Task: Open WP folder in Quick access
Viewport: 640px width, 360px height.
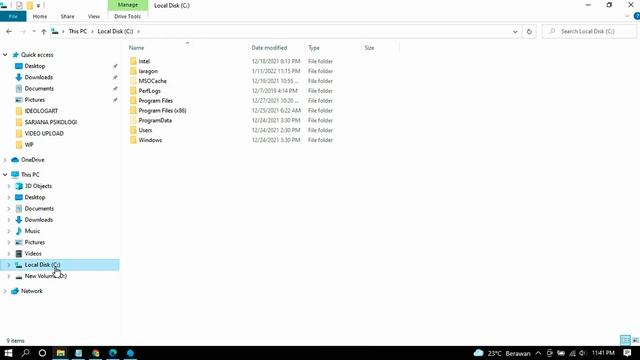Action: 29,145
